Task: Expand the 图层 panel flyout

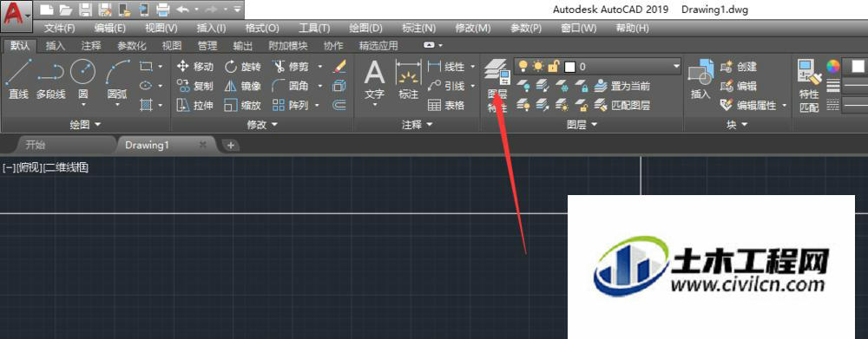Action: coord(582,125)
